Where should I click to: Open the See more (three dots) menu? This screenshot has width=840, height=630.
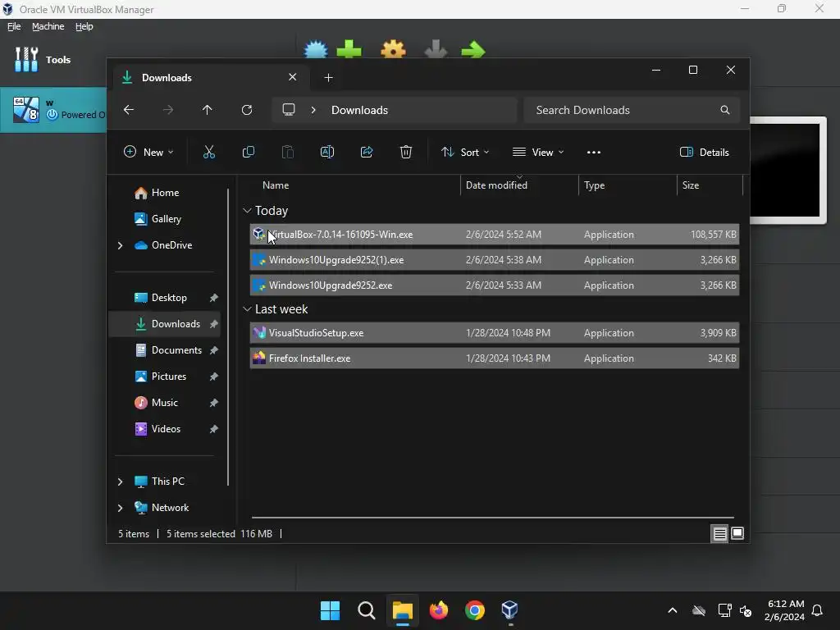point(594,152)
